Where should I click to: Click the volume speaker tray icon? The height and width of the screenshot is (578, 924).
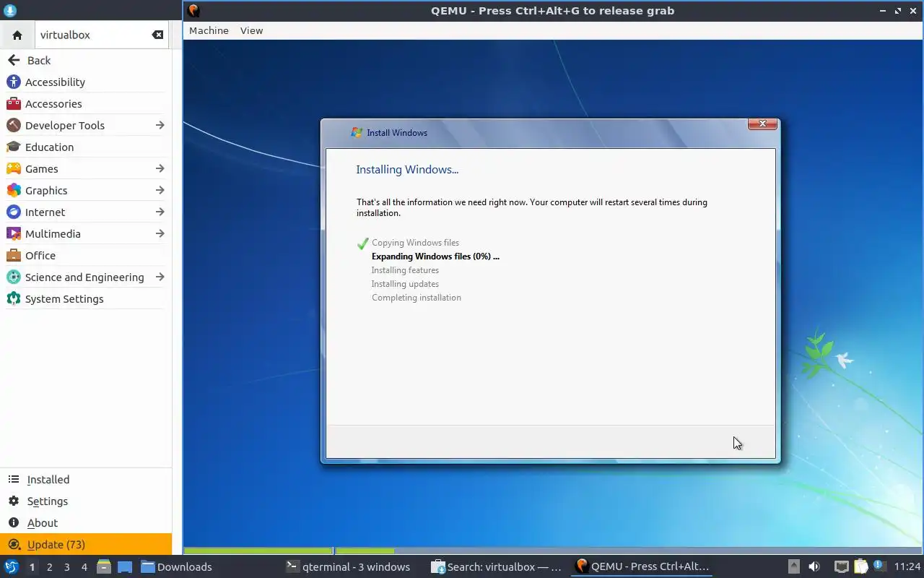(814, 567)
